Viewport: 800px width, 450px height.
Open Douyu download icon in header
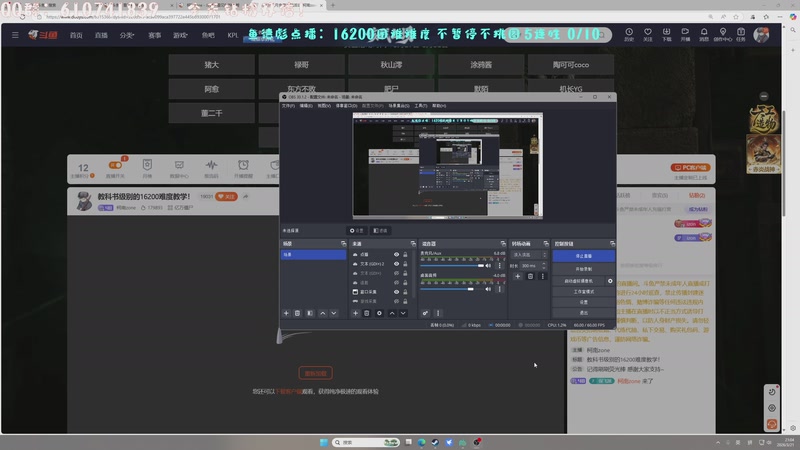[x=666, y=34]
